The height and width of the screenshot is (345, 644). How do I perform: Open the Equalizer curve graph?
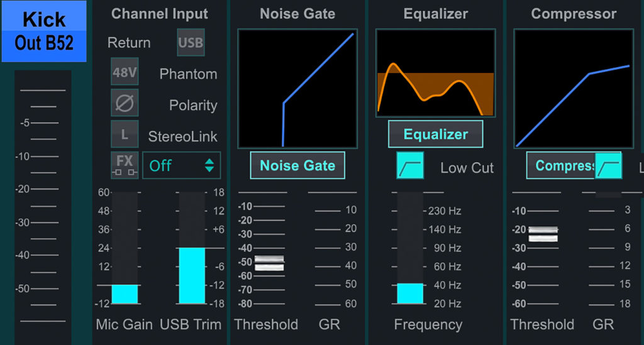coord(435,73)
